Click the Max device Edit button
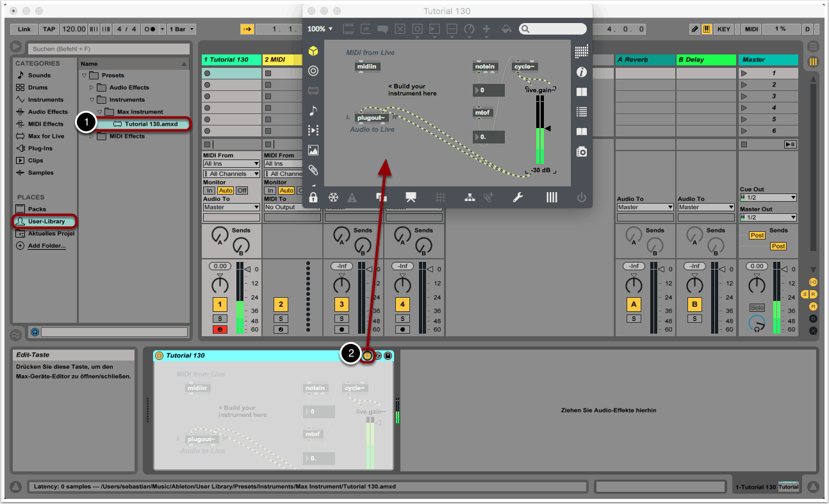 (x=367, y=355)
